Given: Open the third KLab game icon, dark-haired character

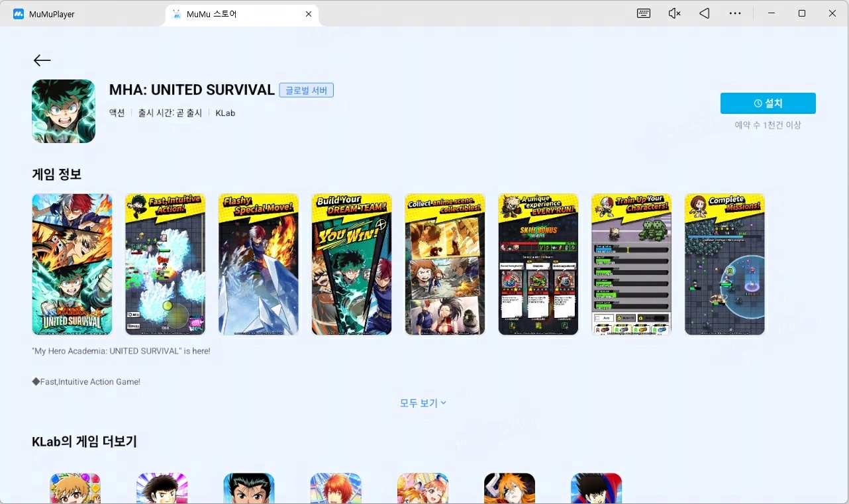Looking at the screenshot, I should (x=249, y=489).
